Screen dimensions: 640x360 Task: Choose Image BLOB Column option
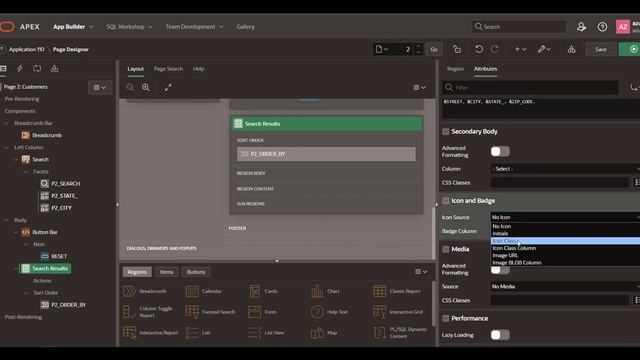[565, 263]
